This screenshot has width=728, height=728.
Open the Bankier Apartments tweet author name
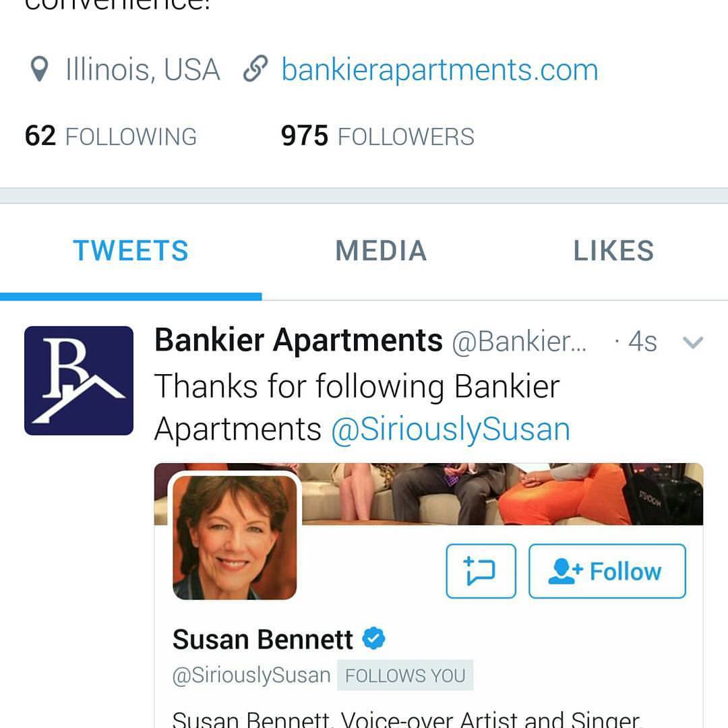[x=299, y=340]
